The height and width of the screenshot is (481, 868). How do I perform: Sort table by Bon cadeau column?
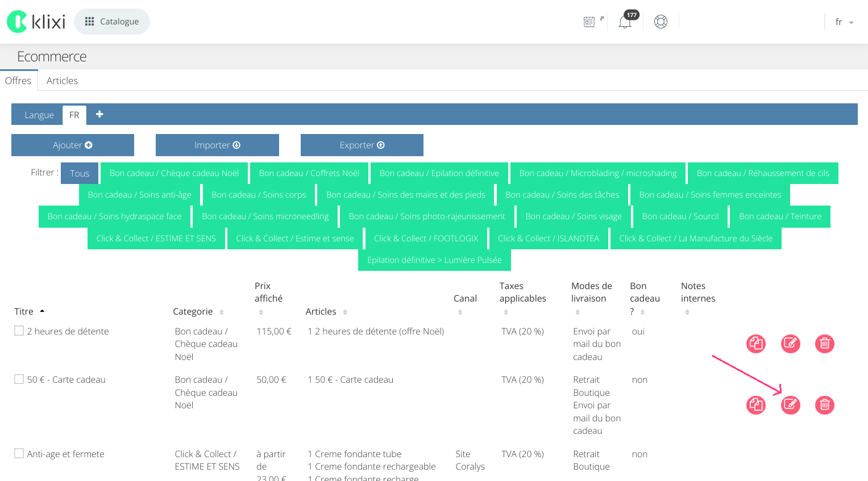click(645, 298)
